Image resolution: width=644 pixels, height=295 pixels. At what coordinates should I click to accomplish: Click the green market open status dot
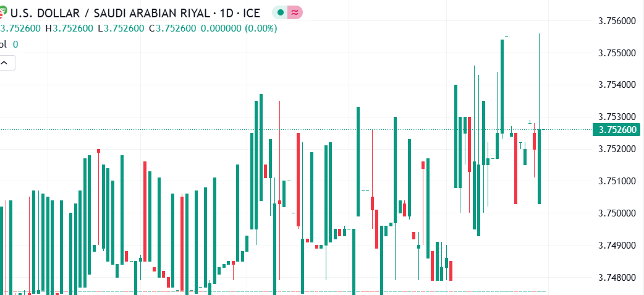point(281,13)
